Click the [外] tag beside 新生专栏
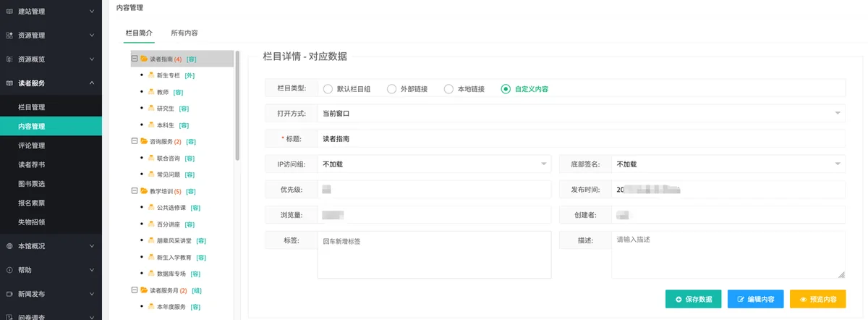This screenshot has width=868, height=320. 190,75
